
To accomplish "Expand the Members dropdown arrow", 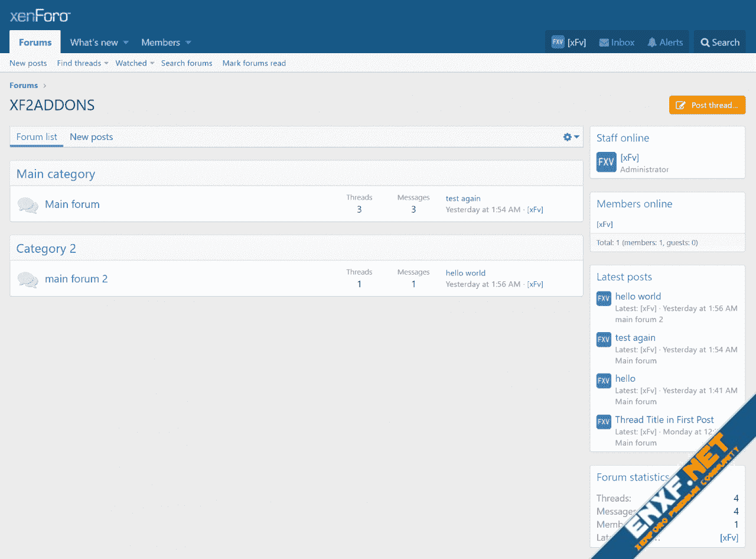I will (x=188, y=43).
